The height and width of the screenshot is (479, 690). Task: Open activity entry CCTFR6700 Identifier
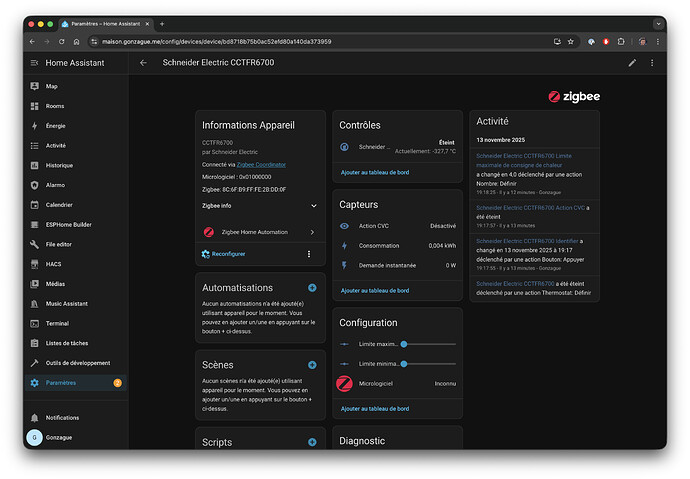[x=527, y=241]
